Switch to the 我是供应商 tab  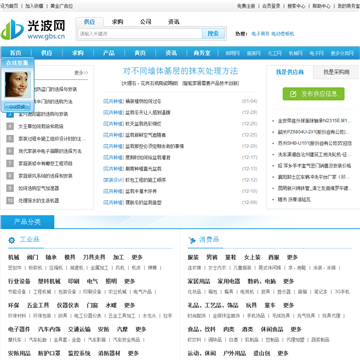290,72
